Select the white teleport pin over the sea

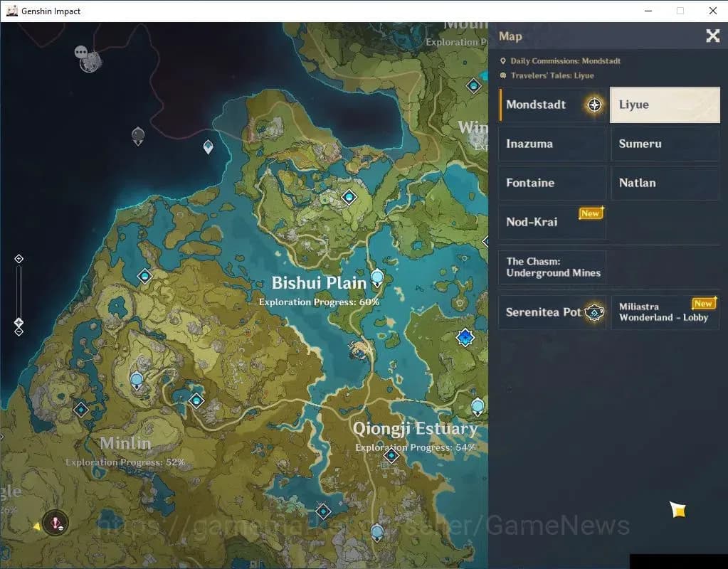[209, 147]
